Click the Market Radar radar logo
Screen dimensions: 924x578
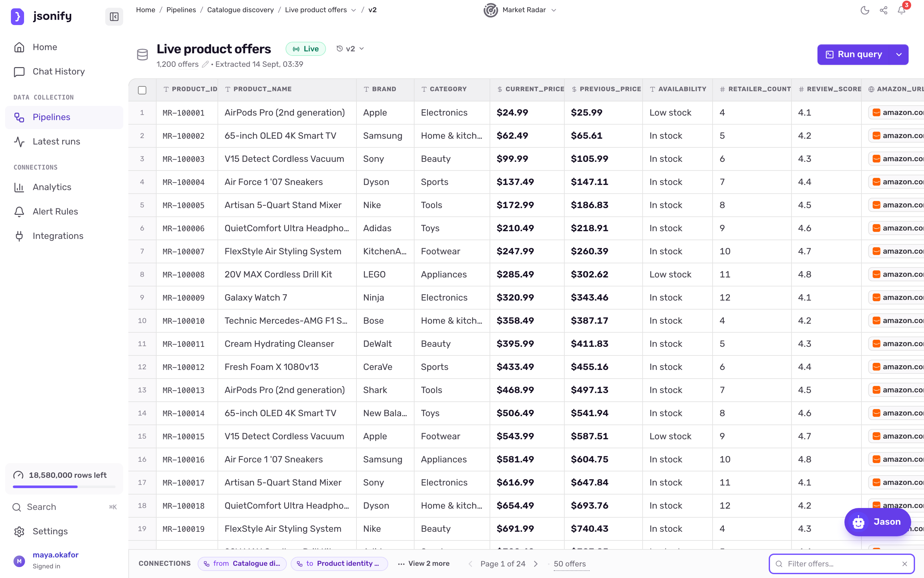pyautogui.click(x=491, y=10)
